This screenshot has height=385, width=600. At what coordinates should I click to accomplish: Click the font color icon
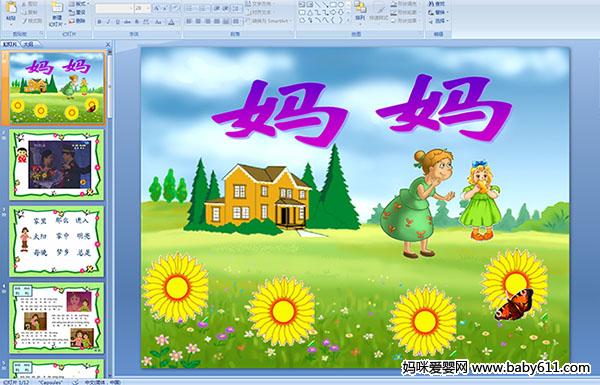[171, 22]
